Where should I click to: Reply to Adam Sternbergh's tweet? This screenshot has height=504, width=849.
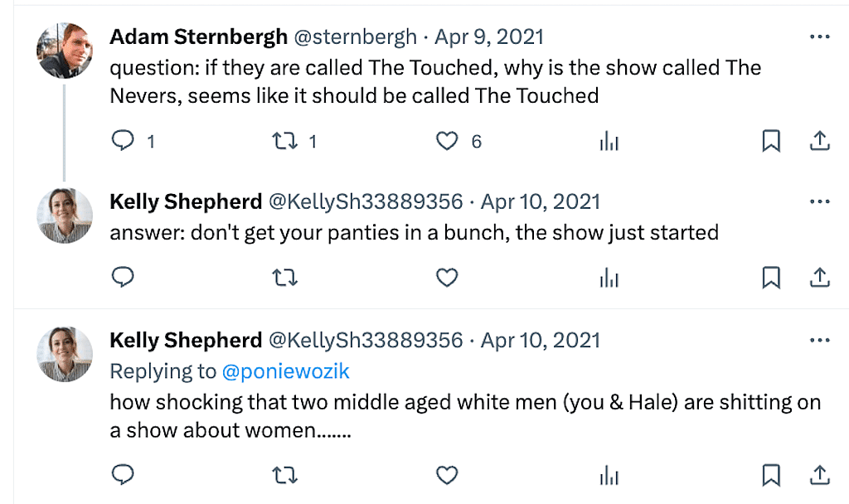(x=123, y=142)
